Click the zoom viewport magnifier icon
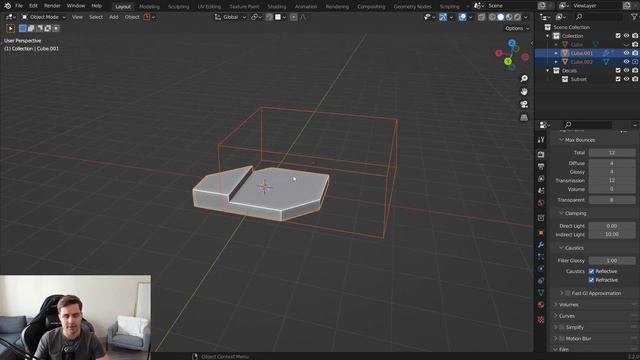The height and width of the screenshot is (360, 640). [524, 78]
